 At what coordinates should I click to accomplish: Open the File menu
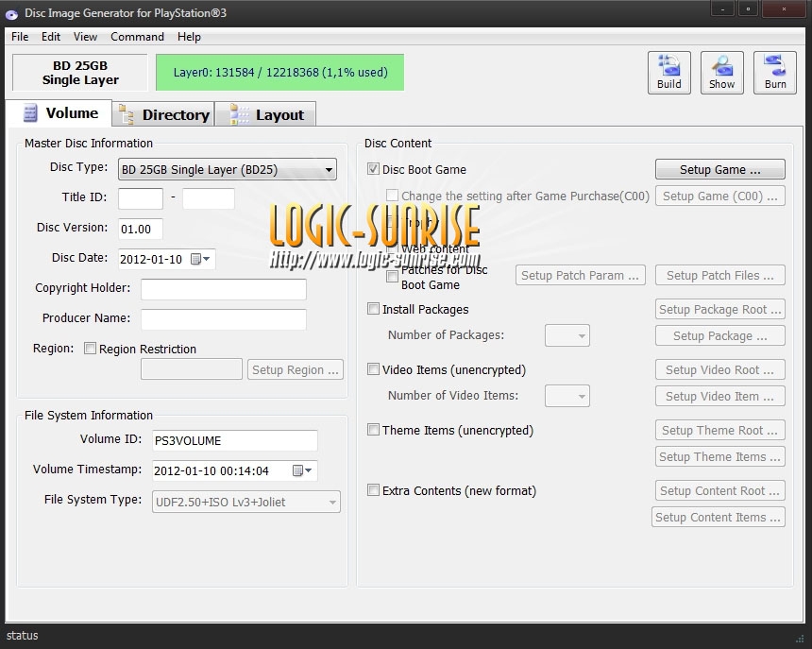click(20, 37)
